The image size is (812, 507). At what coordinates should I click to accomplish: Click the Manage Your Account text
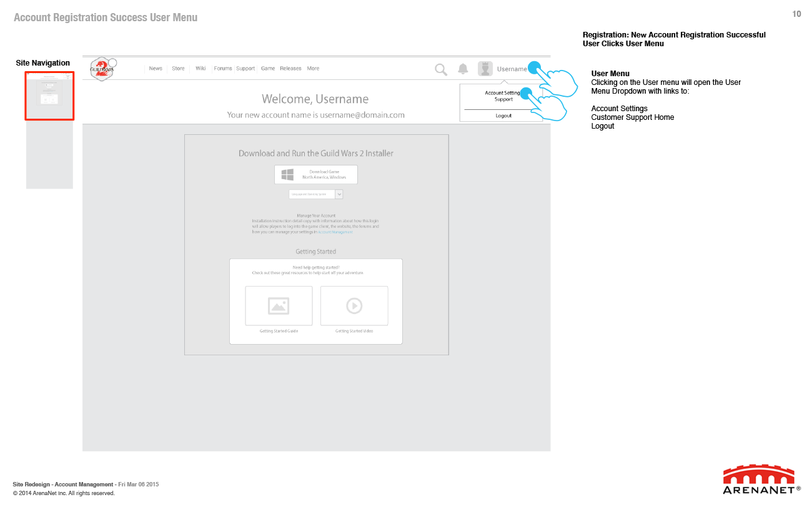coord(316,216)
